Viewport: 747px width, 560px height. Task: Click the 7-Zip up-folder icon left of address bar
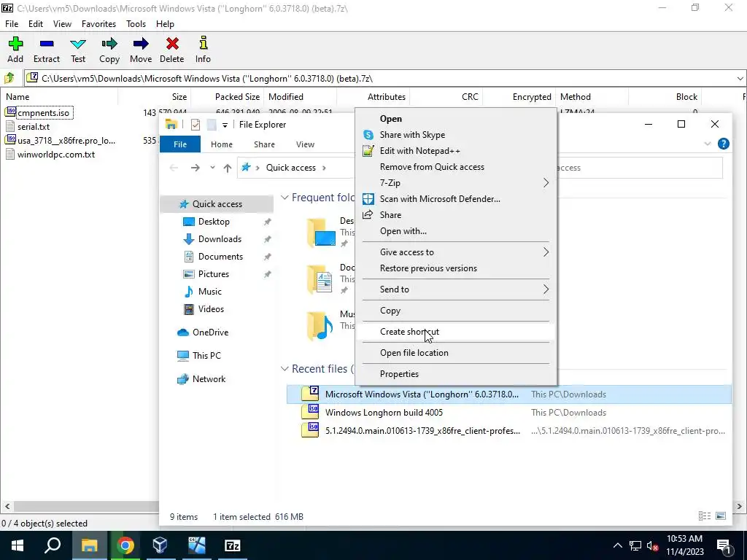point(9,77)
